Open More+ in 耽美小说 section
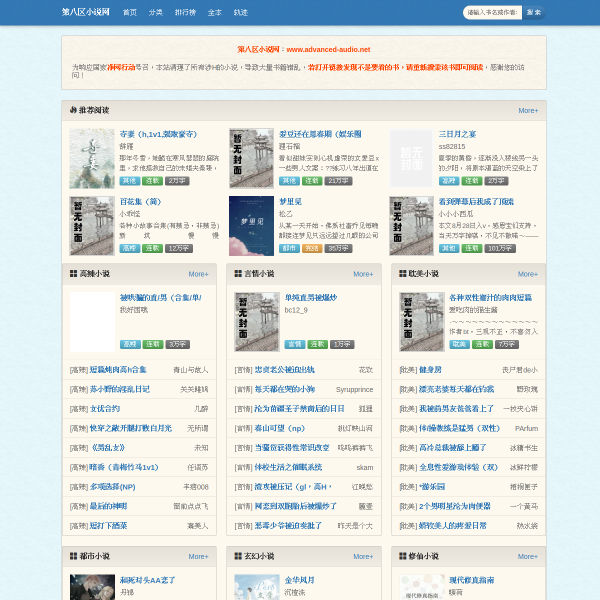Image resolution: width=600 pixels, height=600 pixels. (x=528, y=274)
